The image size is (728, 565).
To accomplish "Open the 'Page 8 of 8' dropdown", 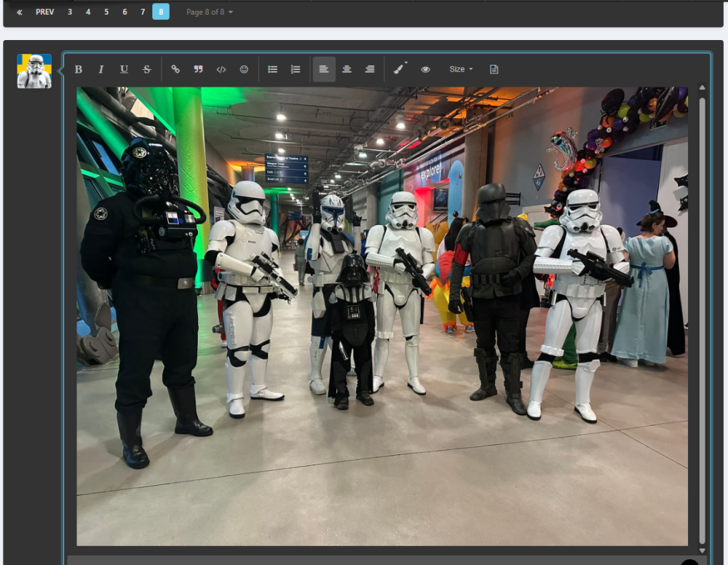I will pyautogui.click(x=210, y=12).
